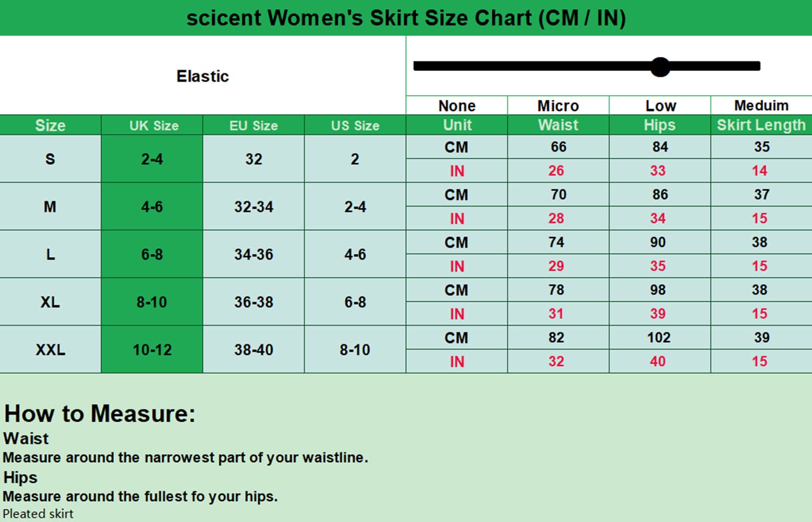Click the "How to Measure:" heading
The height and width of the screenshot is (522, 812).
click(x=100, y=414)
